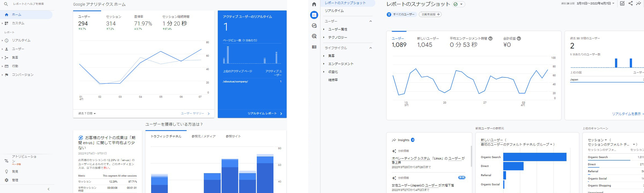Follow the リアルタイムを表示 link
The image size is (644, 193).
[x=628, y=114]
